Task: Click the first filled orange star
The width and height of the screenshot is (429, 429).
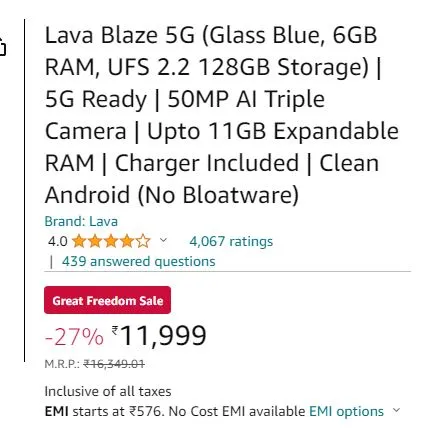Action: [79, 241]
